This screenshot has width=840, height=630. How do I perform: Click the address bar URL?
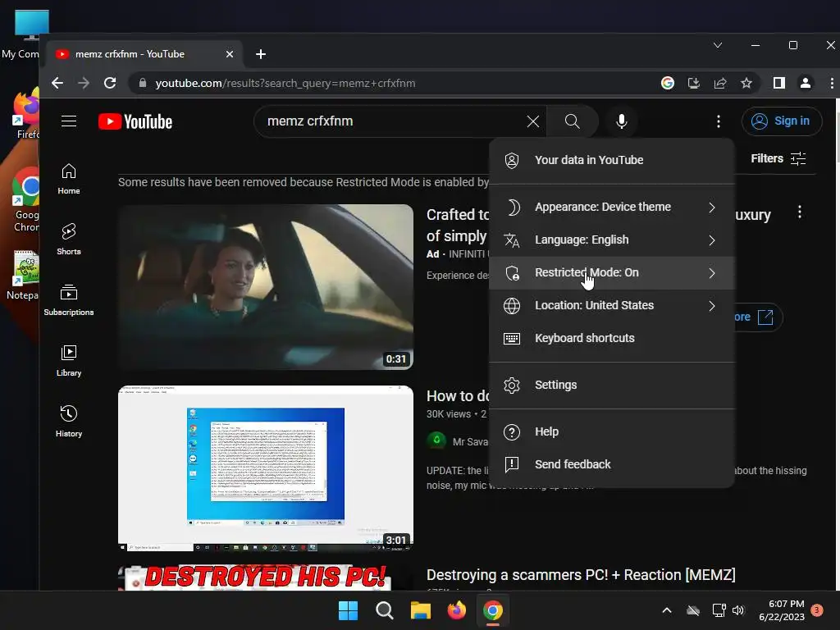tap(285, 83)
